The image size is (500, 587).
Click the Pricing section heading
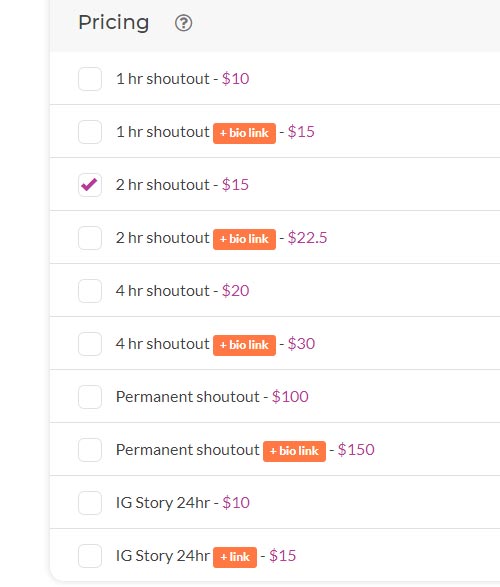tap(114, 22)
